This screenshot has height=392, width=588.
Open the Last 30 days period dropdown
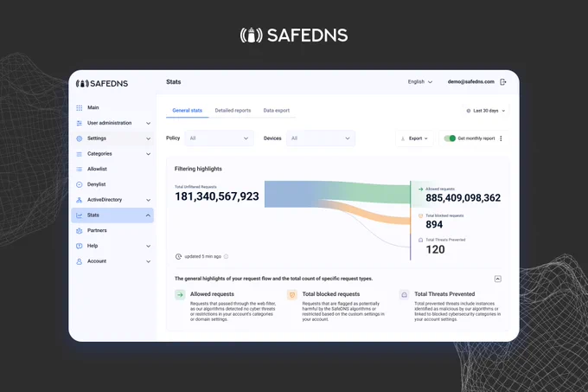click(x=486, y=111)
